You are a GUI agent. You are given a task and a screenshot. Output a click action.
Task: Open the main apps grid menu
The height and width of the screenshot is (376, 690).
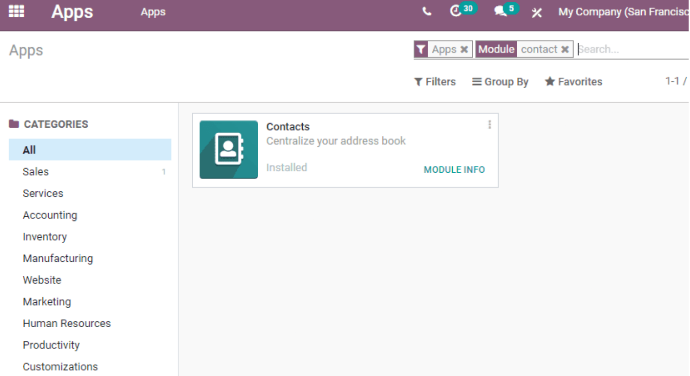click(x=17, y=11)
